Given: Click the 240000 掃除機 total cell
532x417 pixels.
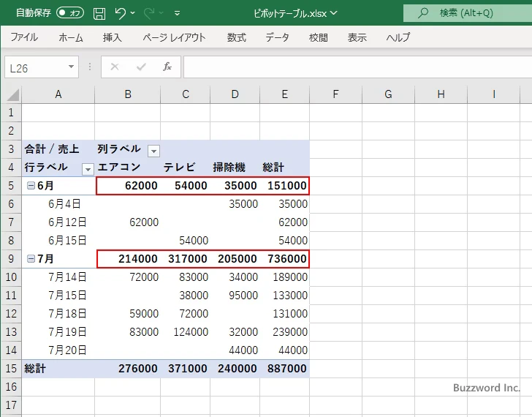Looking at the screenshot, I should [x=235, y=369].
